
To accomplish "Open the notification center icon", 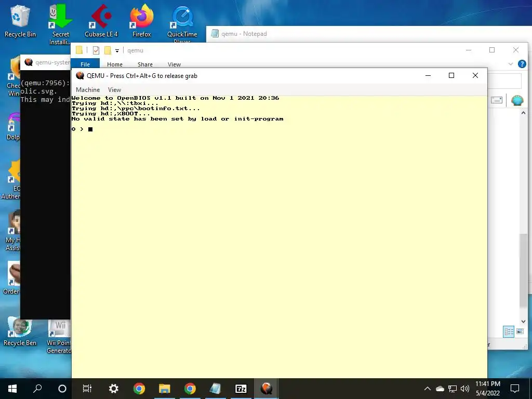I will [x=515, y=389].
